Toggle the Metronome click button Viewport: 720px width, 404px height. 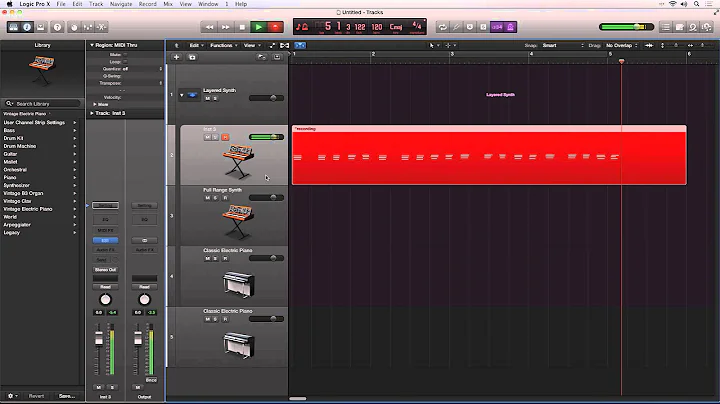pos(511,27)
